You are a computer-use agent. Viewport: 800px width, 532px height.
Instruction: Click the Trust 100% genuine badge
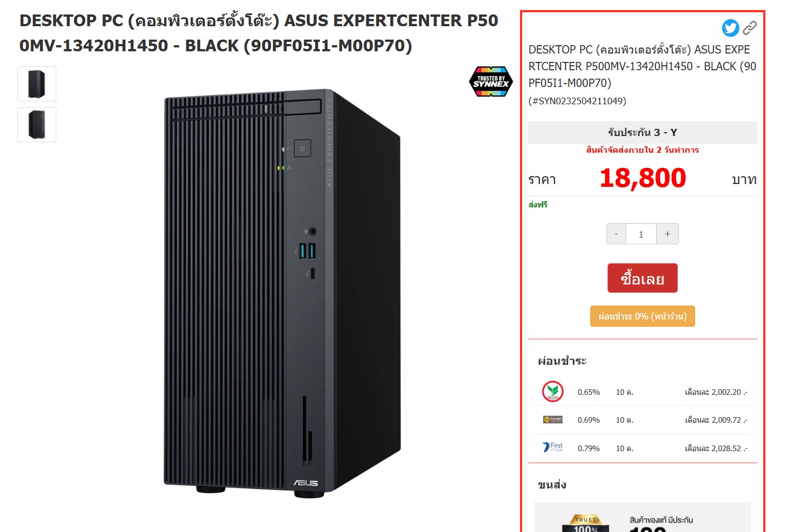[585, 523]
